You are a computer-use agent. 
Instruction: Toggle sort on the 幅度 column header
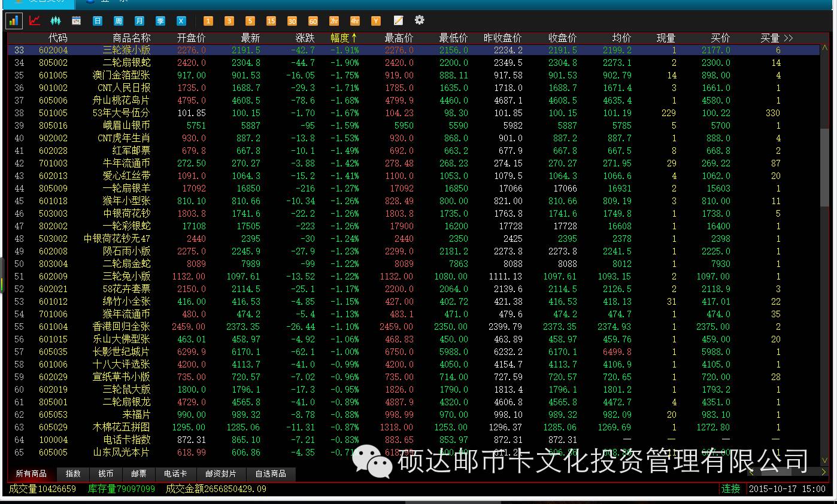point(344,38)
